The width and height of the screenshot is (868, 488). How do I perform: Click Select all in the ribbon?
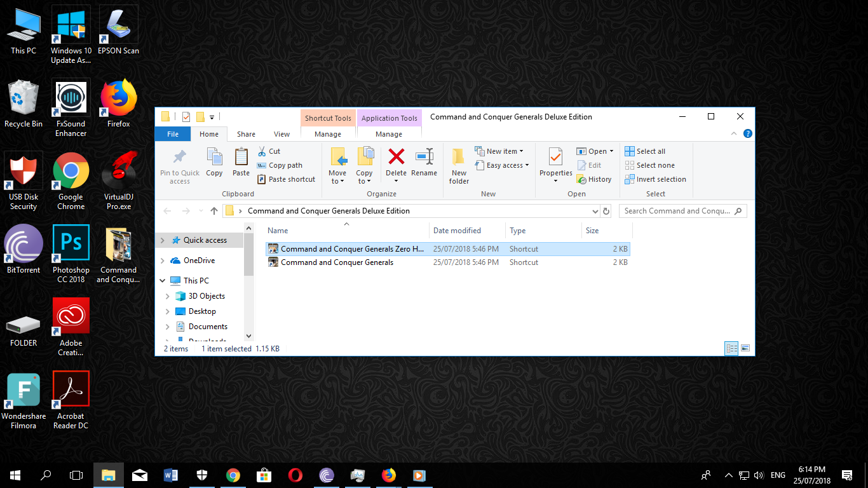point(645,151)
